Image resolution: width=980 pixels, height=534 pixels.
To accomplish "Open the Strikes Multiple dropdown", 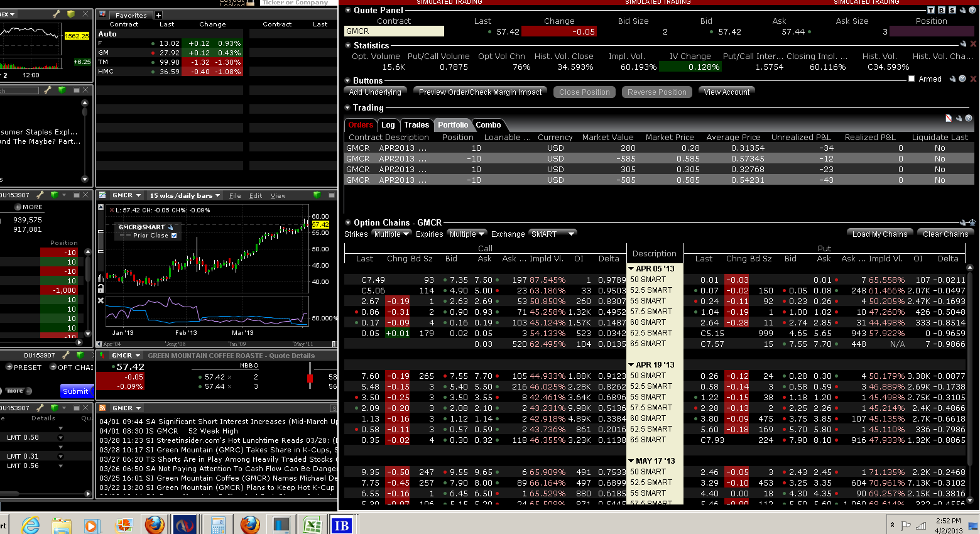I will coord(391,234).
